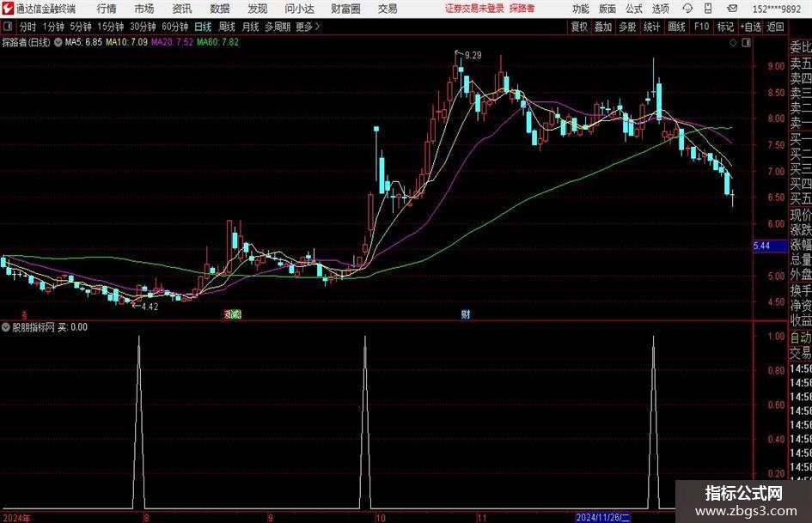Click the MA60: 7.82 label
Screen dimensions: 812x523
pos(217,42)
